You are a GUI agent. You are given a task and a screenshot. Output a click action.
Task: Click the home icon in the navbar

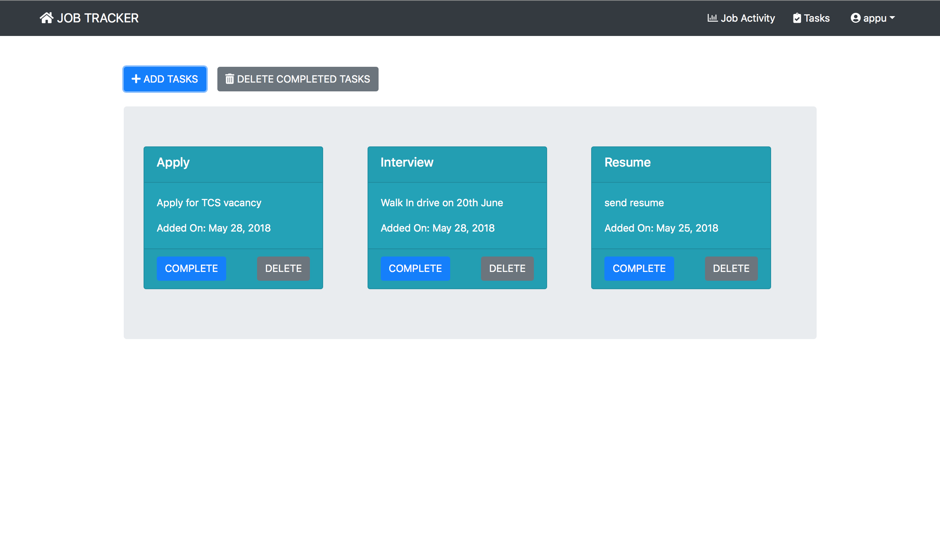(x=46, y=17)
